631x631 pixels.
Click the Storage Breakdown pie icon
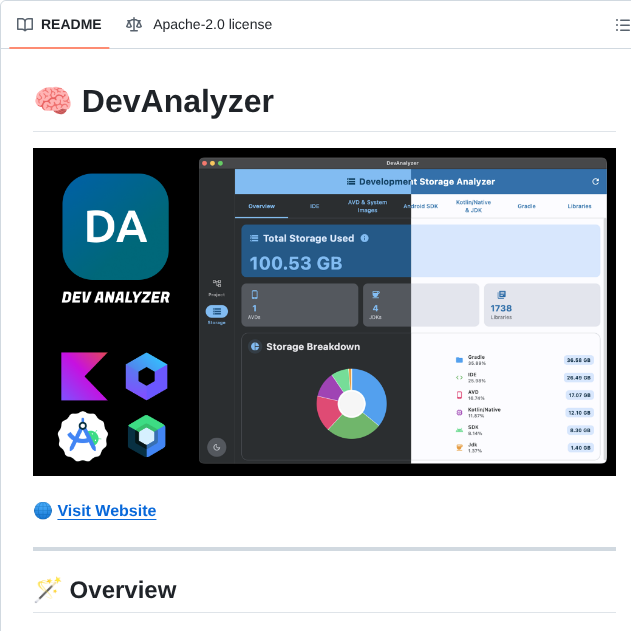[255, 346]
